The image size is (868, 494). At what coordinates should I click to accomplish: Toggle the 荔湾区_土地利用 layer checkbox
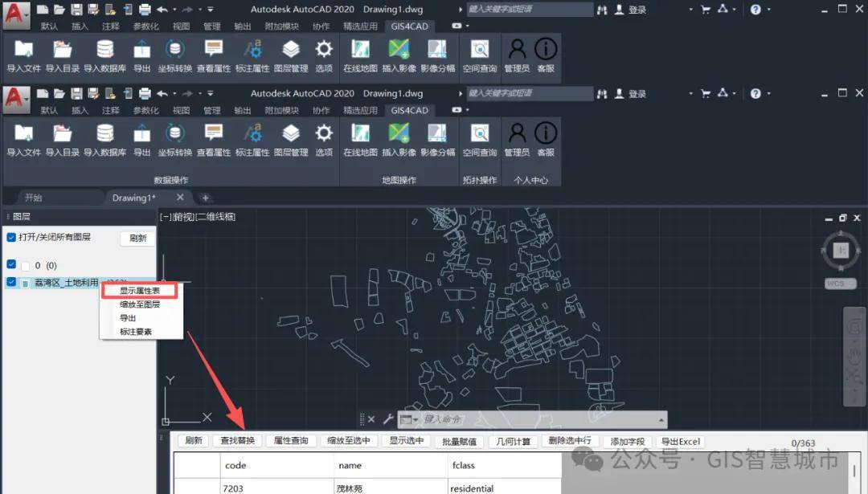tap(11, 282)
